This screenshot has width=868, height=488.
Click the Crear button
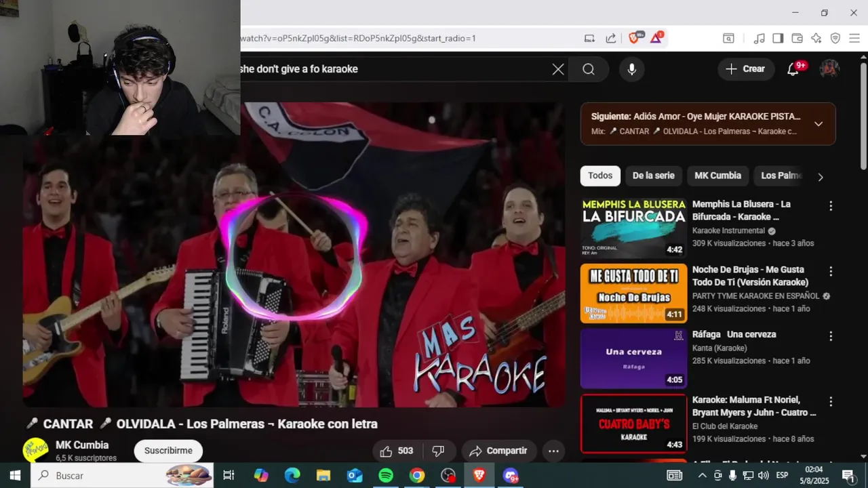745,69
